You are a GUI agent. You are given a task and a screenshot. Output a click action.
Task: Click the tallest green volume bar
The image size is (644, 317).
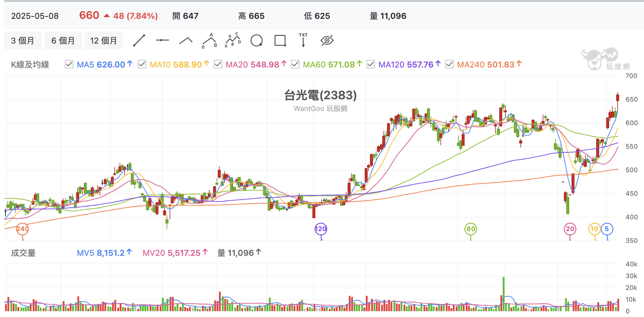503,294
